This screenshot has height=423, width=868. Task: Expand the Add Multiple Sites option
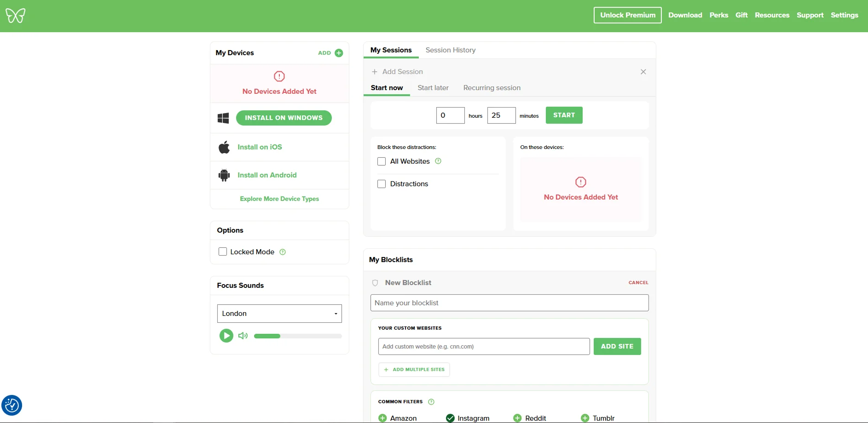pyautogui.click(x=414, y=370)
